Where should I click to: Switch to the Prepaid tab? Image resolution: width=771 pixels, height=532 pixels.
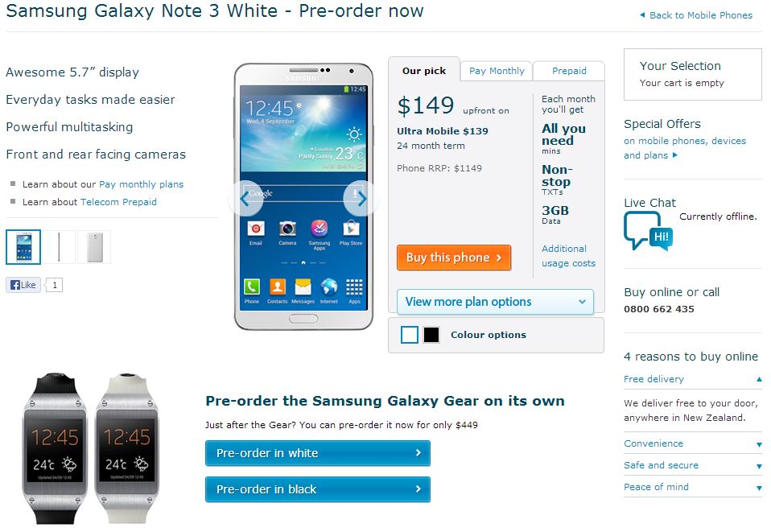point(569,71)
